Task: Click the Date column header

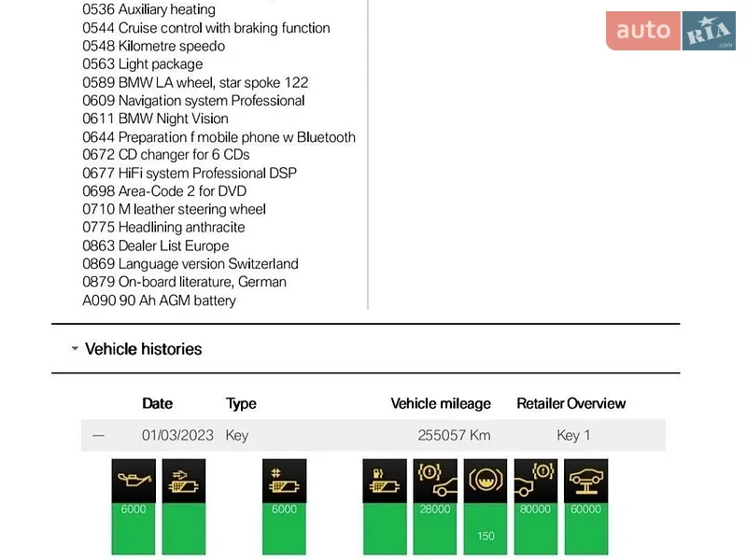Action: click(x=158, y=403)
